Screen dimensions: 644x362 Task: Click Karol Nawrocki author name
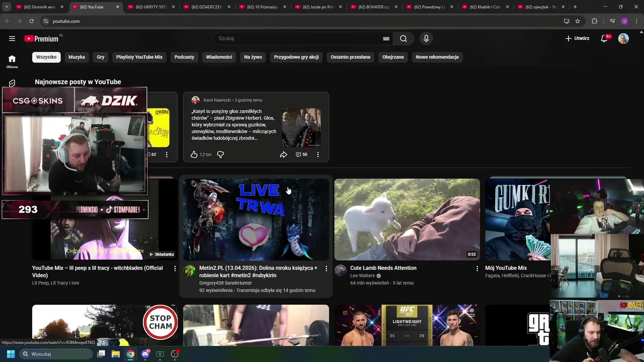[x=217, y=100]
